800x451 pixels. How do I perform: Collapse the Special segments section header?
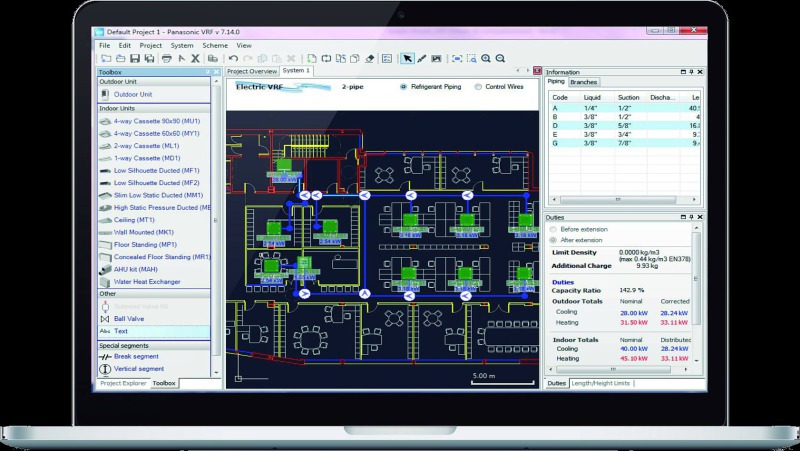coord(154,346)
